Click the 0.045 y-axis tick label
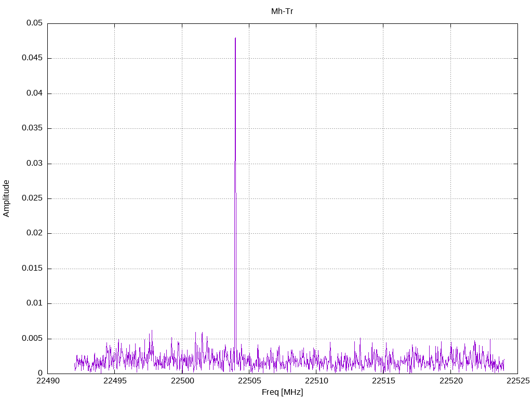The height and width of the screenshot is (399, 532). tap(32, 58)
